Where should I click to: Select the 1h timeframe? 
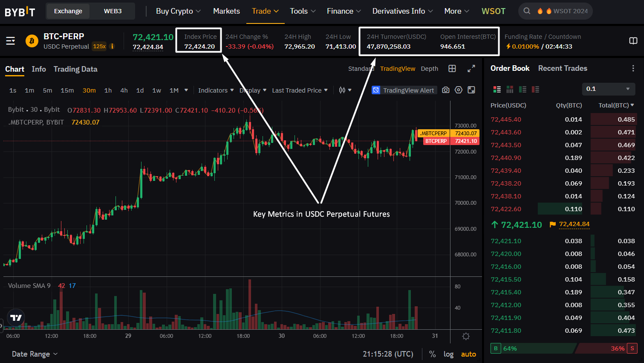[108, 90]
